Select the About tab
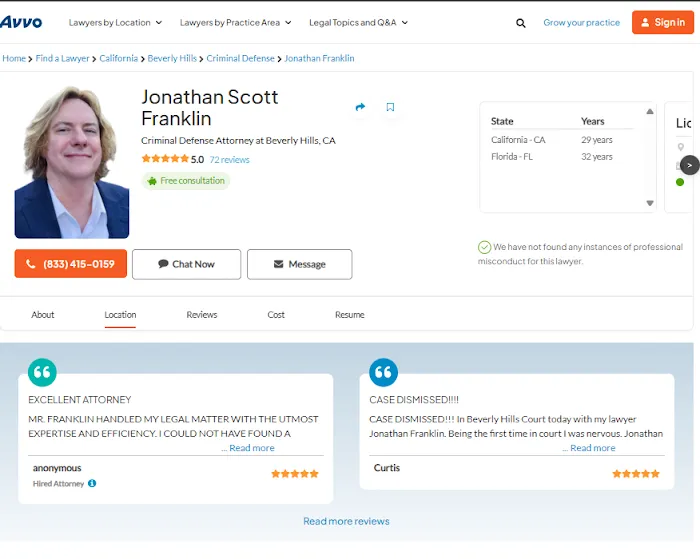The height and width of the screenshot is (559, 700). pyautogui.click(x=43, y=315)
